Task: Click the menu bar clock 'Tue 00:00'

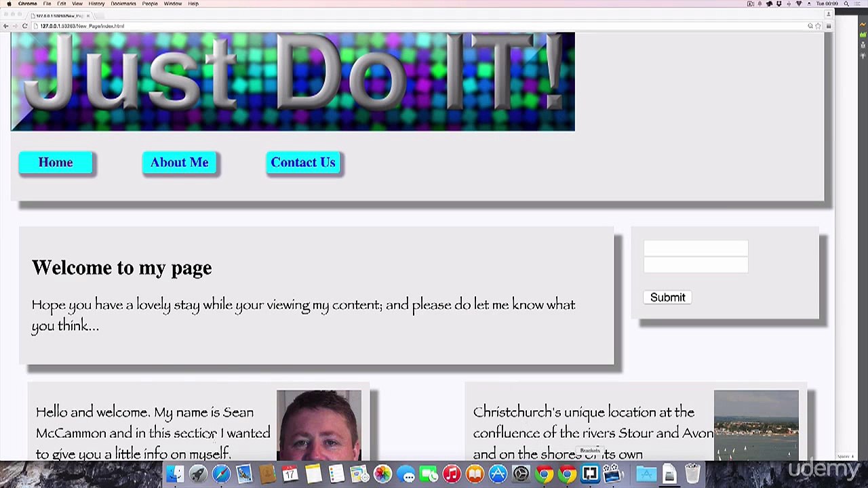Action: point(828,3)
